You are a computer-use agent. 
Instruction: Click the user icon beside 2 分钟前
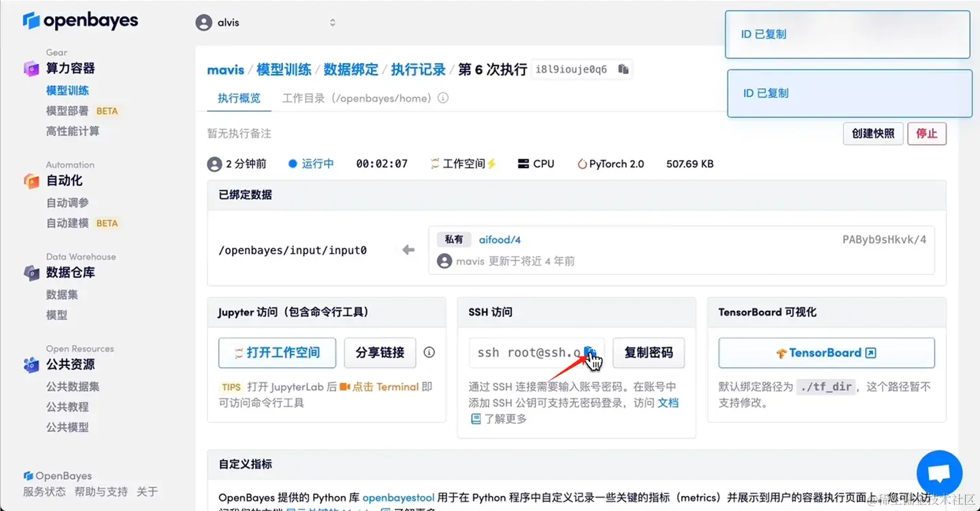(x=214, y=164)
